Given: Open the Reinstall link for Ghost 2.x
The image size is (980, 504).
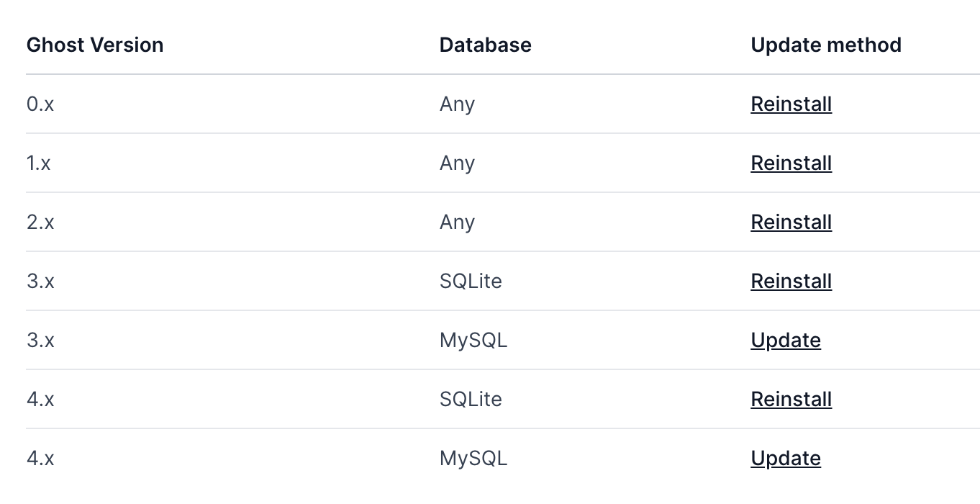Looking at the screenshot, I should pos(791,222).
